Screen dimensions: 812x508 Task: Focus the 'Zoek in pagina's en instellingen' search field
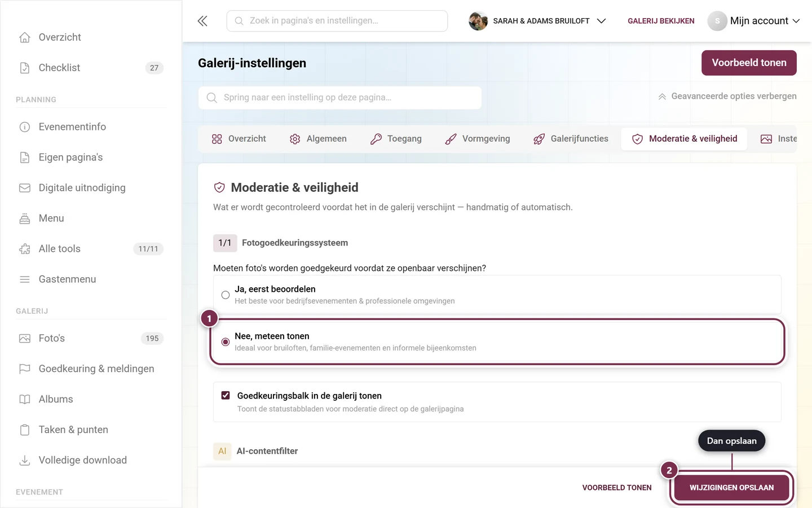(x=337, y=21)
